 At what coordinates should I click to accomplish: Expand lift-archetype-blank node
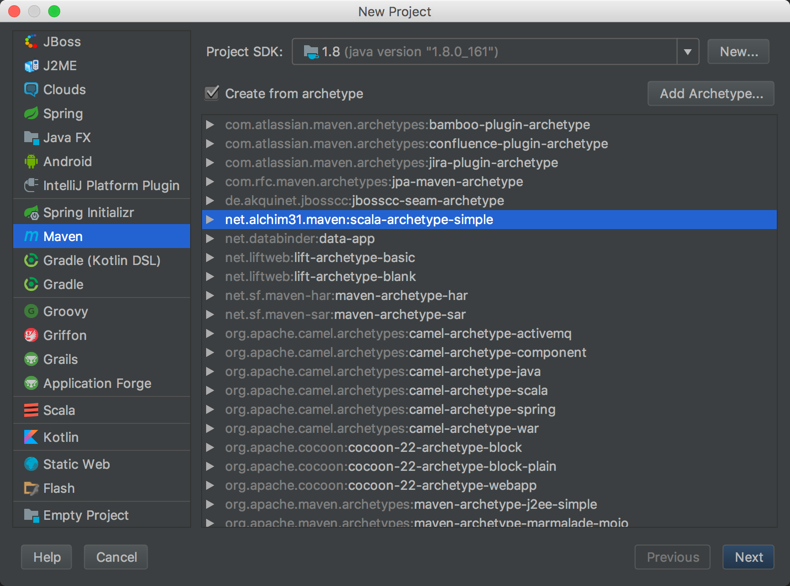pyautogui.click(x=210, y=277)
